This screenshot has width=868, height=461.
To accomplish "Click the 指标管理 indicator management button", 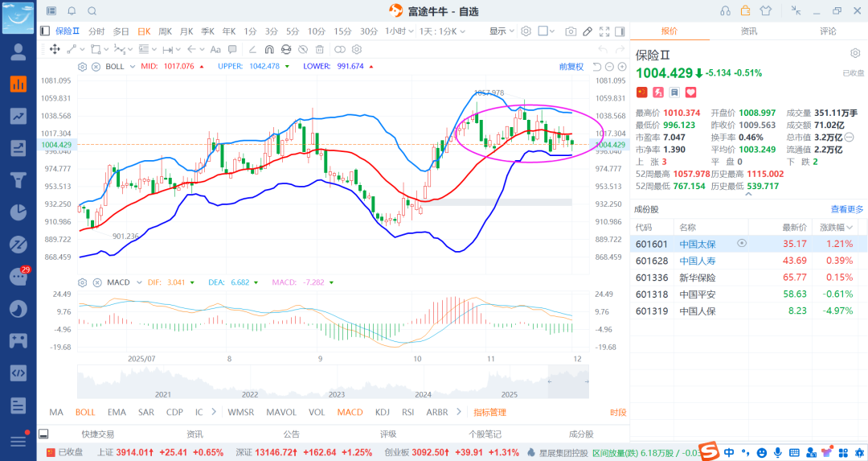I will [x=489, y=412].
